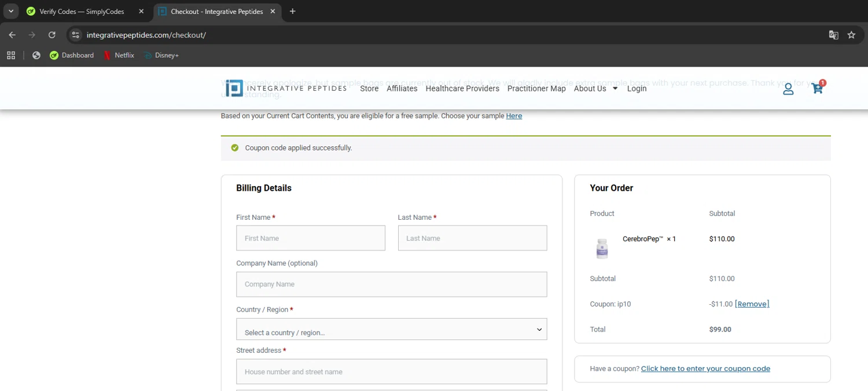Open the Healthcare Providers menu item
Screen dimensions: 868x391
[x=462, y=88]
